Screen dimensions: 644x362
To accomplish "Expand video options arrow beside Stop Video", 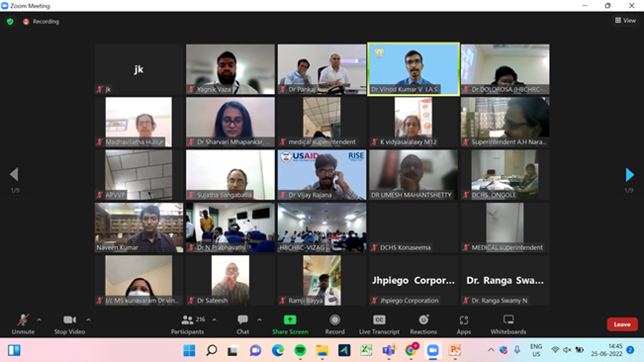I will (x=88, y=319).
